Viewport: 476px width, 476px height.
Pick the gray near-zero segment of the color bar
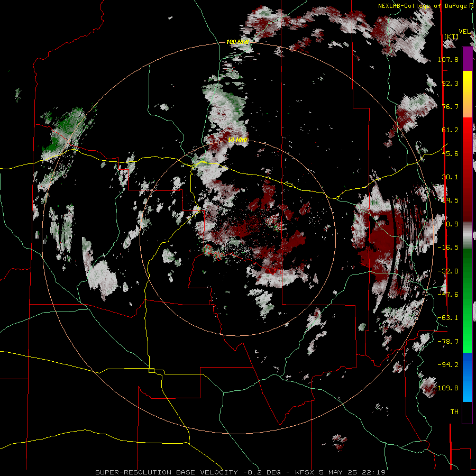point(467,235)
